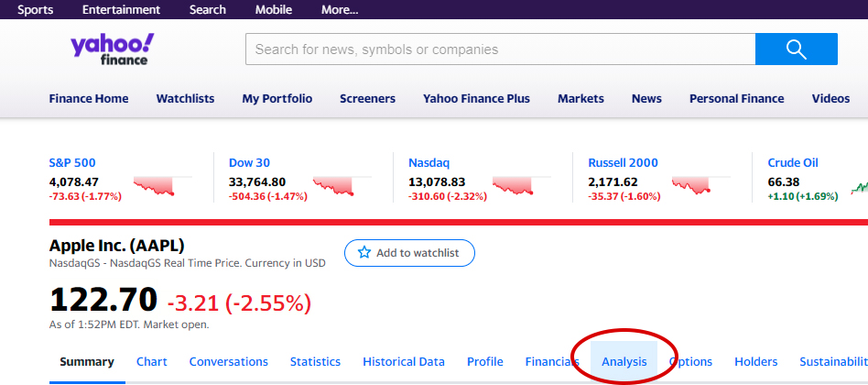Open the Crude Oil link
Screen dimensions: 868x385
793,163
